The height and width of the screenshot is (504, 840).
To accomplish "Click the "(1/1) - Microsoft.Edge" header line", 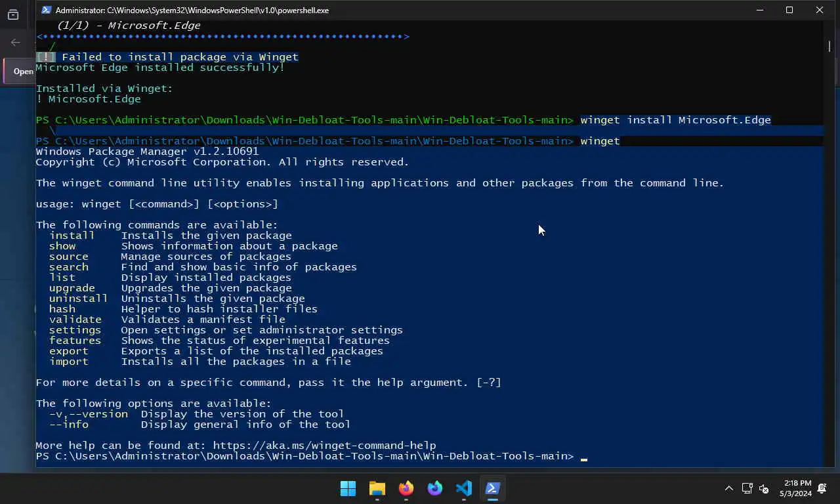I will pos(129,26).
